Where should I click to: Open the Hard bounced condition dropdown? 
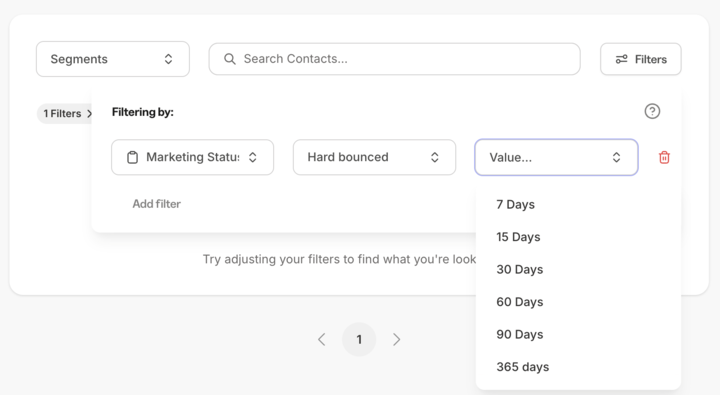tap(374, 157)
